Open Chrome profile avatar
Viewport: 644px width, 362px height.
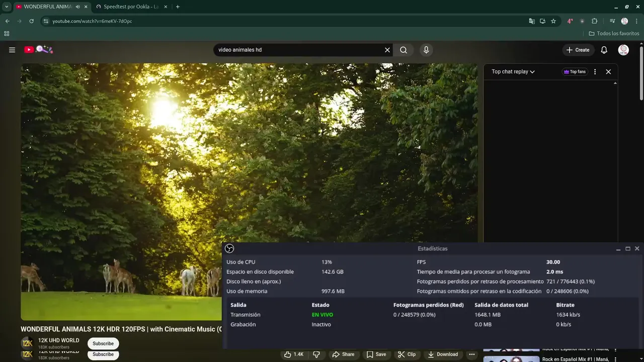click(624, 21)
